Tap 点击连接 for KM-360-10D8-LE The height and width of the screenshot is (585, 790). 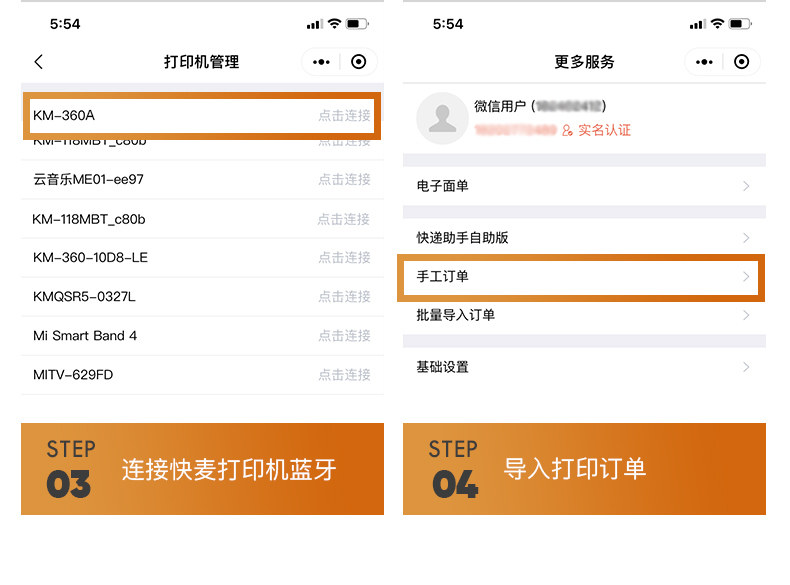[x=344, y=258]
